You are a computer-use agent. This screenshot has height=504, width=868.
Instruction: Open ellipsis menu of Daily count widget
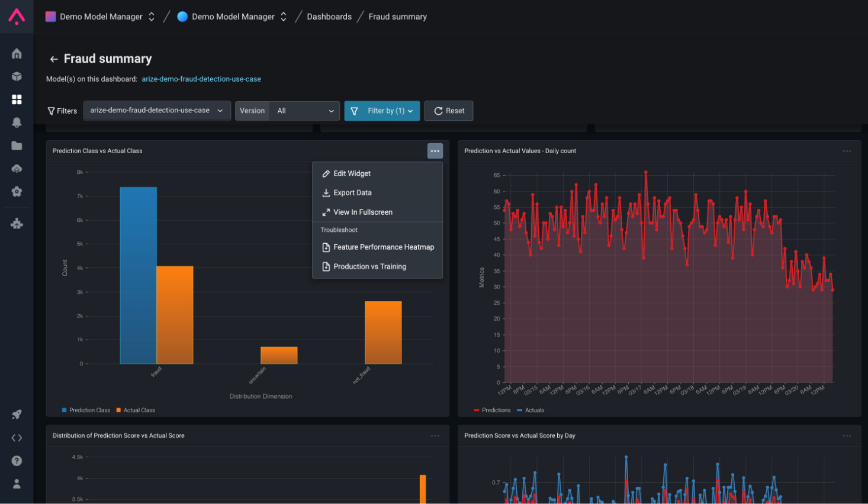pyautogui.click(x=847, y=151)
